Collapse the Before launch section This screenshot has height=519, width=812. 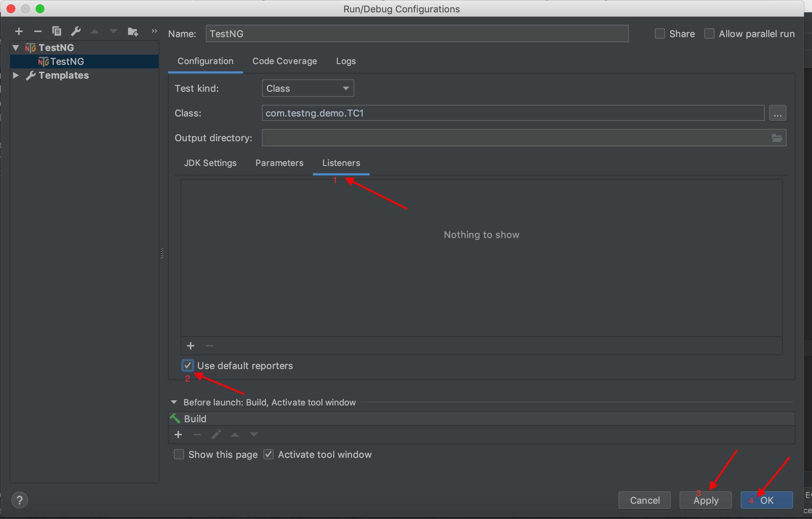point(174,402)
